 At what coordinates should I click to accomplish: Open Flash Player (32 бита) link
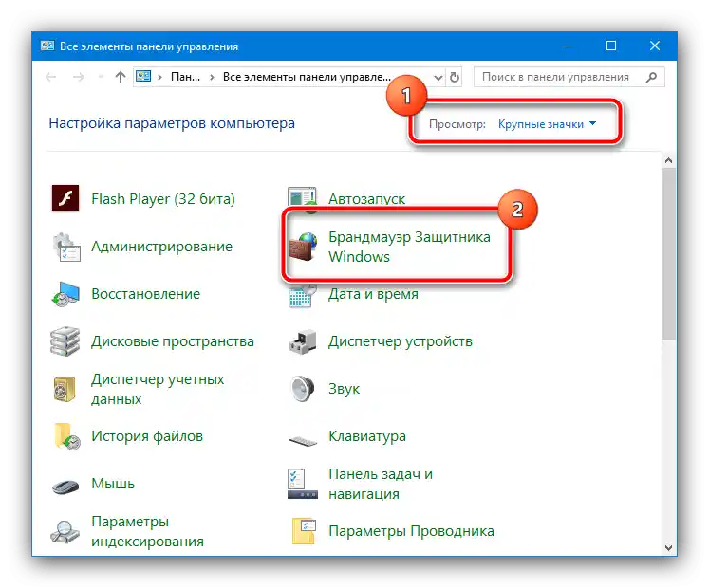pos(163,199)
